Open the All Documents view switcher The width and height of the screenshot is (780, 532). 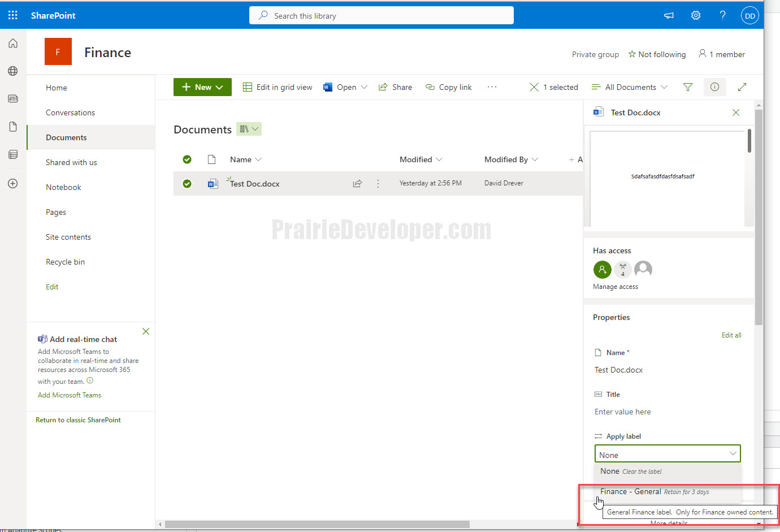630,87
